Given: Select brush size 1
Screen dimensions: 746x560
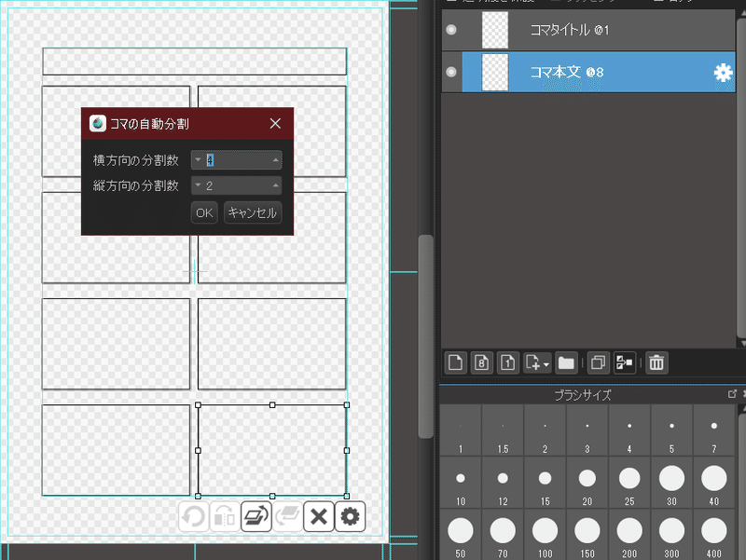Looking at the screenshot, I should pyautogui.click(x=461, y=430).
